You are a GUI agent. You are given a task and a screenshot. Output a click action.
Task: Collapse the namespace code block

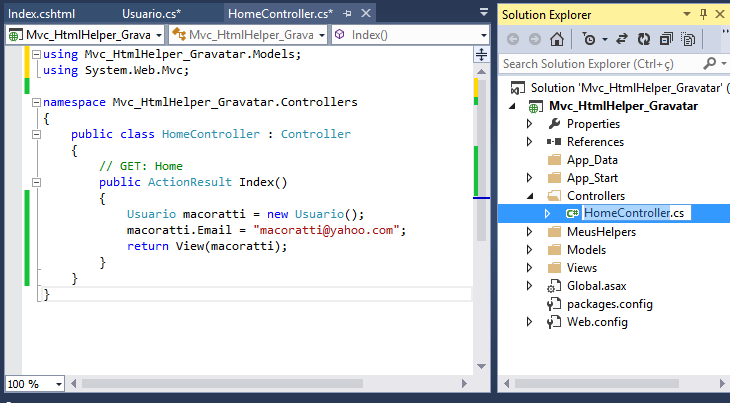[36, 102]
